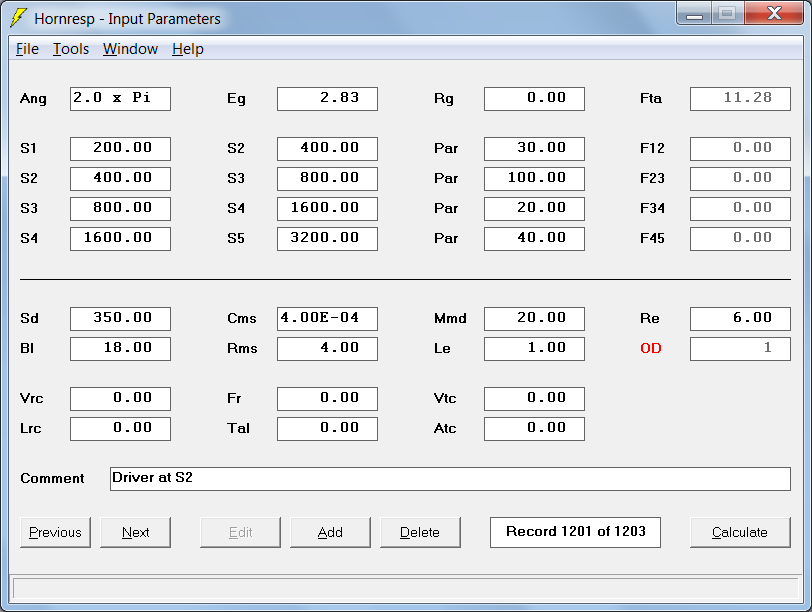Select the Cms field with 4.00E-04
812x612 pixels.
coord(327,318)
